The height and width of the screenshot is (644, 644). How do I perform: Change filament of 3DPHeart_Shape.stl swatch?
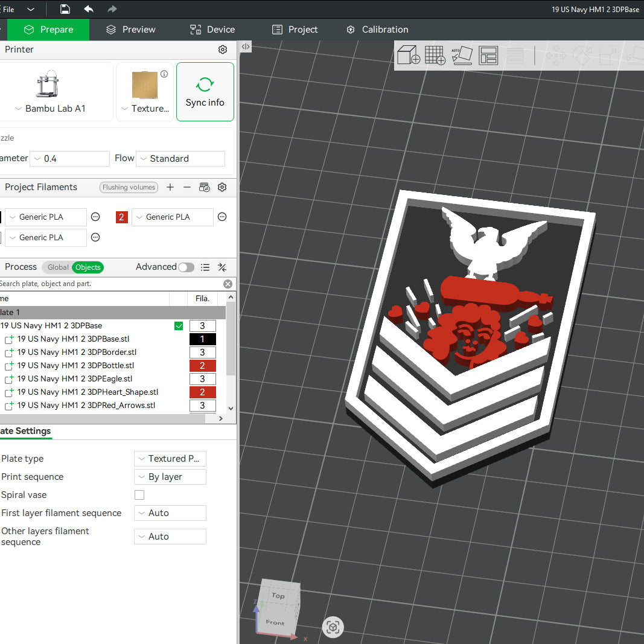(202, 392)
